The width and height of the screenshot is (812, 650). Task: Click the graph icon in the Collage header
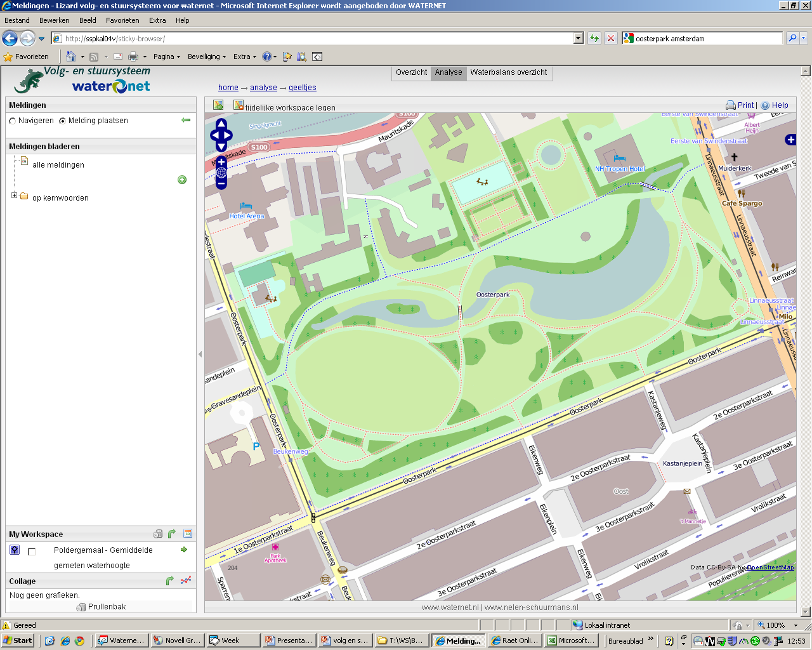point(186,581)
